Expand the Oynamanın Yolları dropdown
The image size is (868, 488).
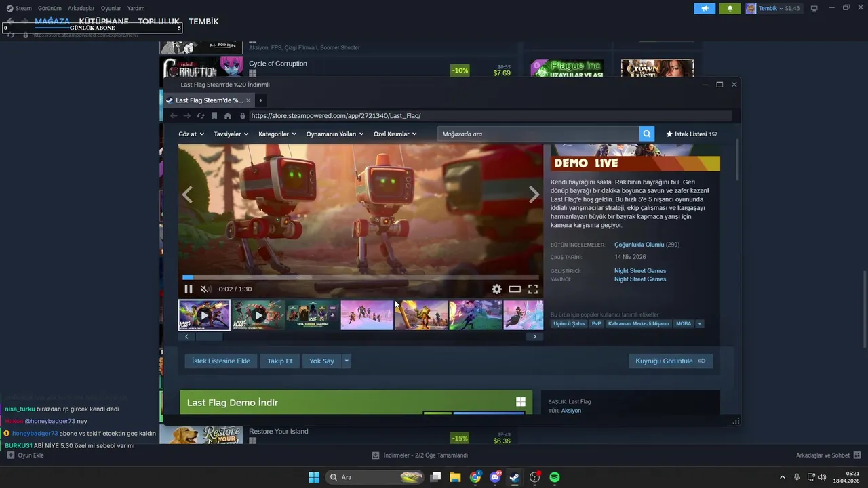[x=336, y=134]
